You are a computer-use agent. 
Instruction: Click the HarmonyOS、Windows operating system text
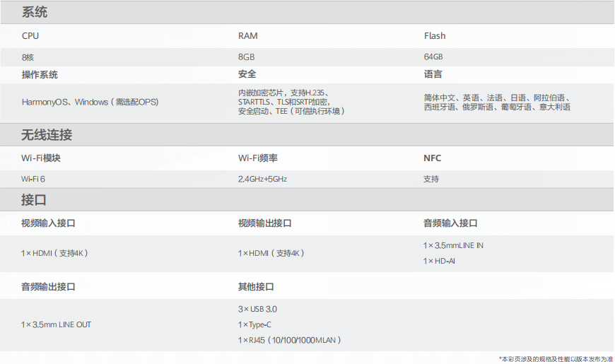(90, 102)
